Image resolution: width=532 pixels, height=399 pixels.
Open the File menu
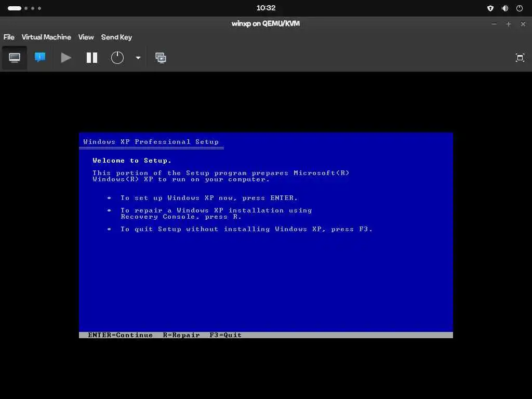click(x=9, y=37)
